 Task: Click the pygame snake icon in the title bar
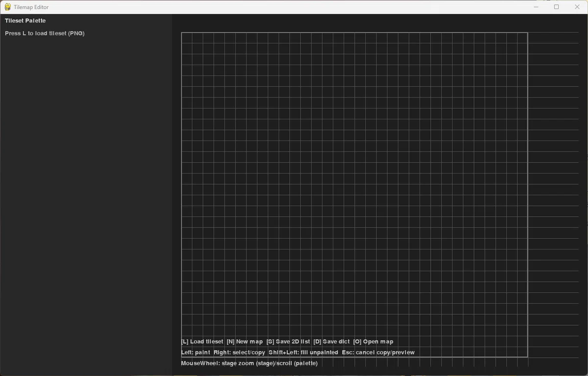pyautogui.click(x=7, y=7)
